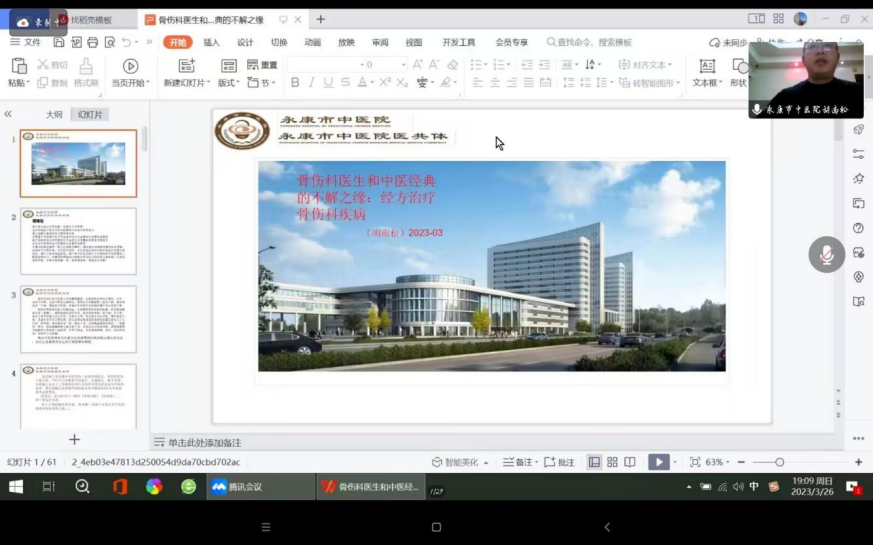Click the 重置 reset button
Image resolution: width=874 pixels, height=546 pixels.
262,65
